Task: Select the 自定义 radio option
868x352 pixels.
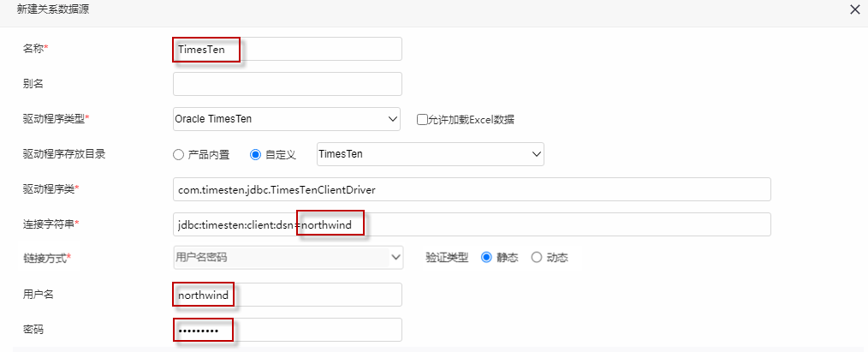Action: [255, 154]
